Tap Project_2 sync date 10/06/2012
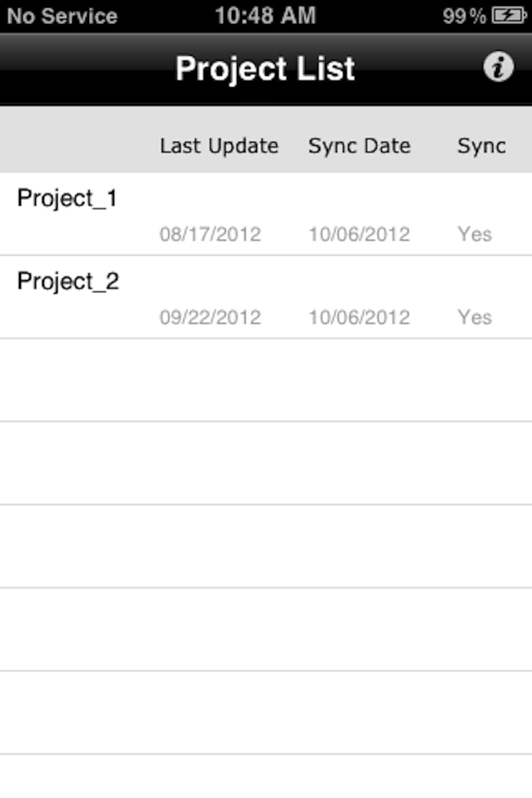This screenshot has height=798, width=532. click(x=359, y=317)
